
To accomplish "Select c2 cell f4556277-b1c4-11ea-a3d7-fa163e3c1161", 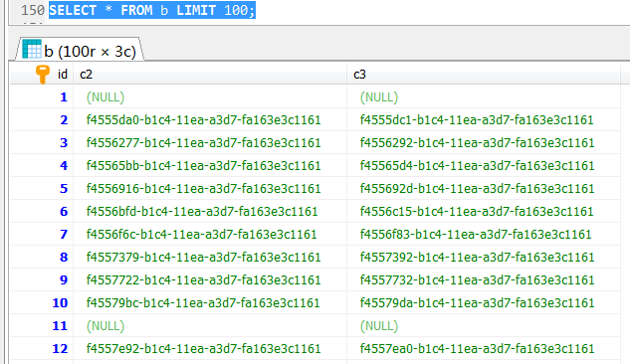I will (210, 143).
